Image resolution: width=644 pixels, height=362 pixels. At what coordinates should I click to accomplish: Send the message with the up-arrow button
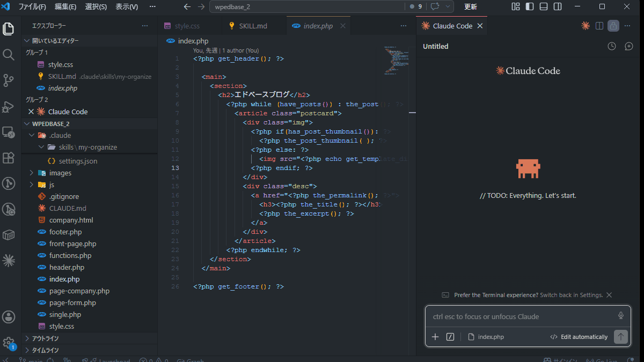tap(621, 337)
